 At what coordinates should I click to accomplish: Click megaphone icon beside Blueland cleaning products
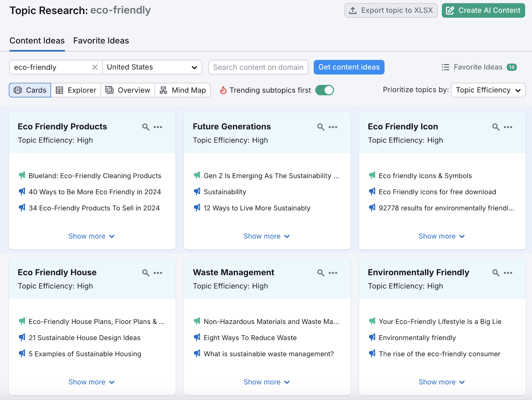pyautogui.click(x=22, y=175)
